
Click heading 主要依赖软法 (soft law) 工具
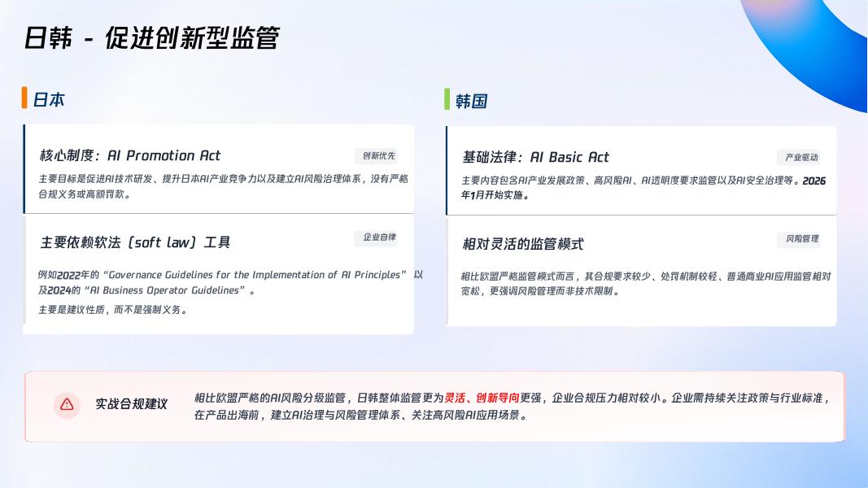(x=134, y=242)
